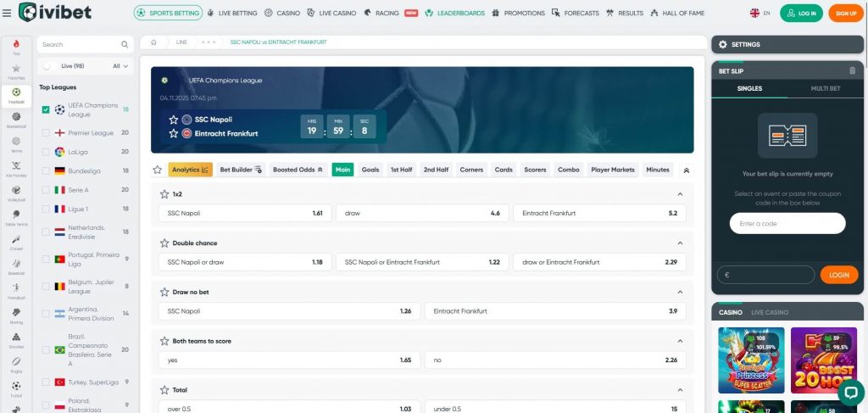
Task: Favorite the 1x2 market star icon
Action: pyautogui.click(x=165, y=194)
